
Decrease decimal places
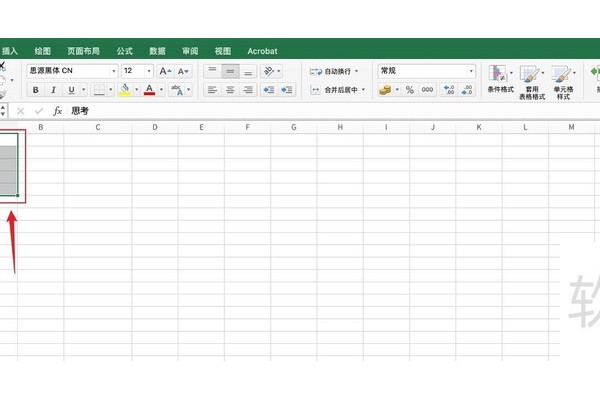[x=467, y=90]
